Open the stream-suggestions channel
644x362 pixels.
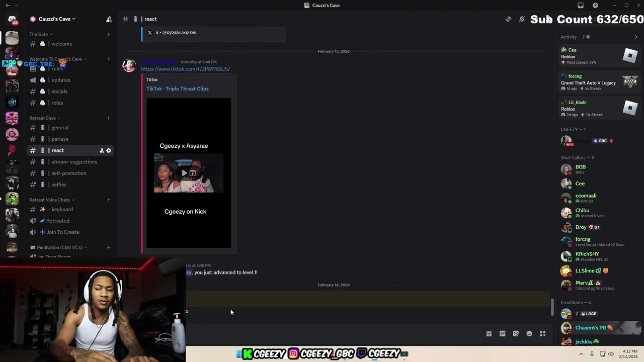(x=70, y=162)
